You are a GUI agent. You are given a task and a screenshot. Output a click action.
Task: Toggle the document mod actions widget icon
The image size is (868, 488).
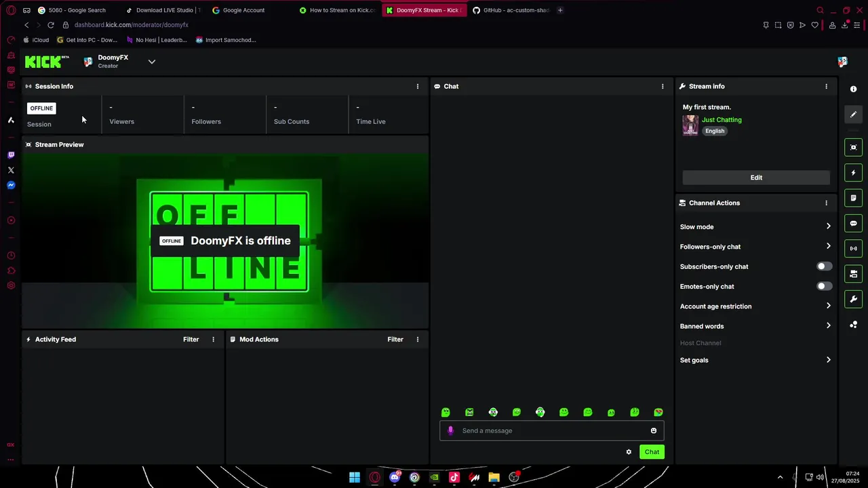[854, 198]
